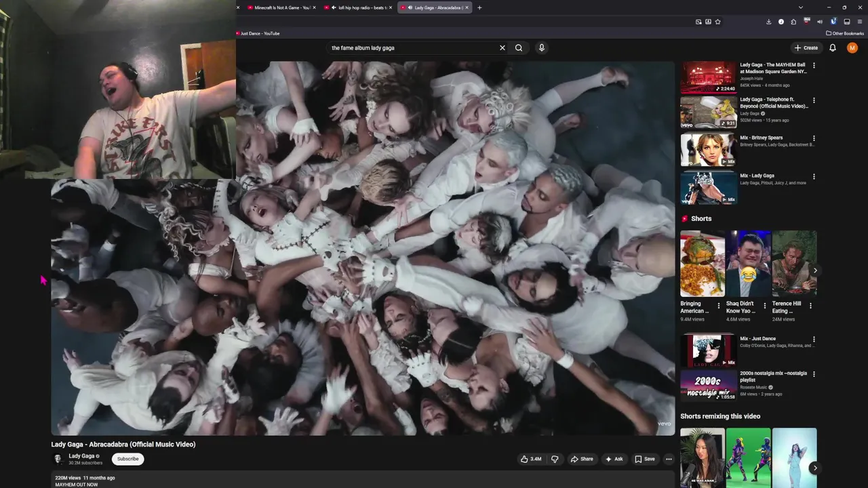Click the Ask button
868x488 pixels.
[614, 459]
